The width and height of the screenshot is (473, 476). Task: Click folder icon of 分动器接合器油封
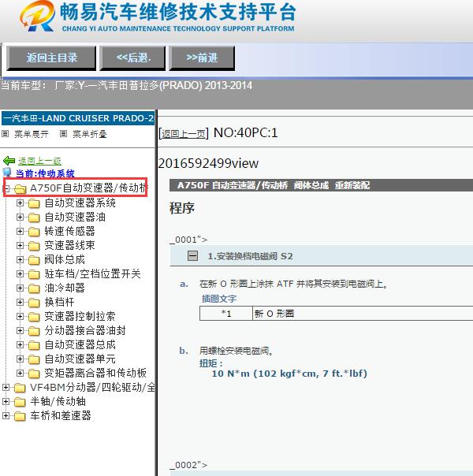click(34, 330)
